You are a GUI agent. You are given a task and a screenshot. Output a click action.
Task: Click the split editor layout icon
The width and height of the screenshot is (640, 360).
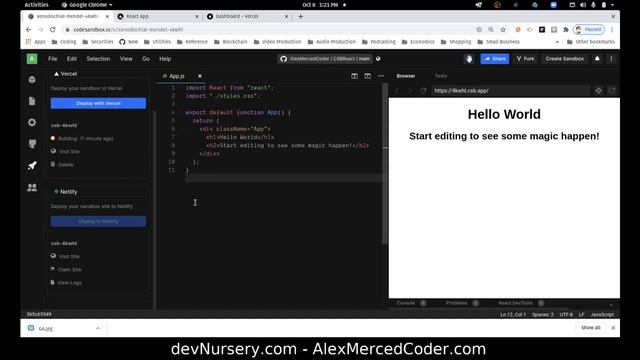(354, 76)
